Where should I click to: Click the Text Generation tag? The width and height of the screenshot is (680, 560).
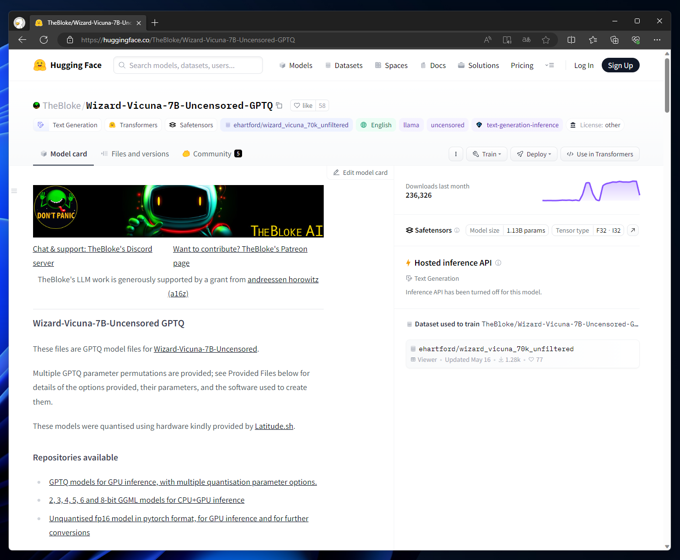tap(67, 125)
